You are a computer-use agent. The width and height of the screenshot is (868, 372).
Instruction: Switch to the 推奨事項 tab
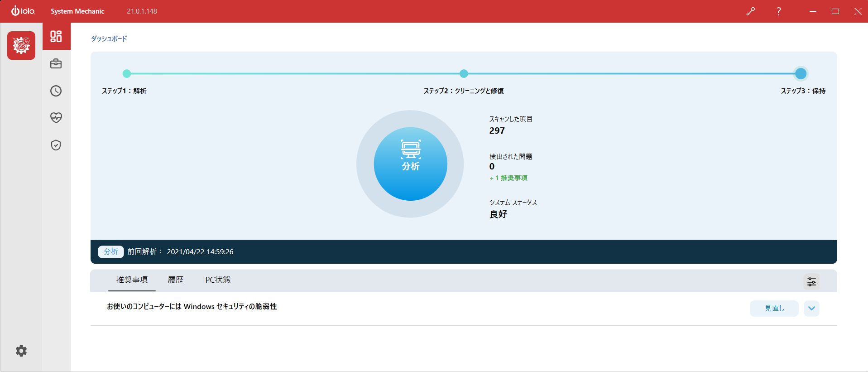(x=132, y=280)
